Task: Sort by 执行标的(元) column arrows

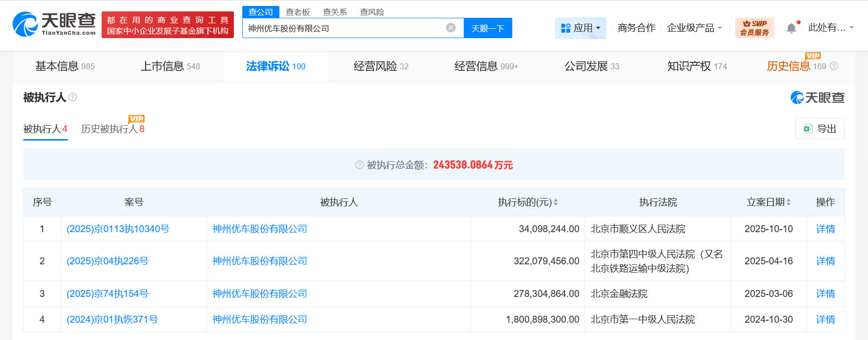Action: click(555, 202)
